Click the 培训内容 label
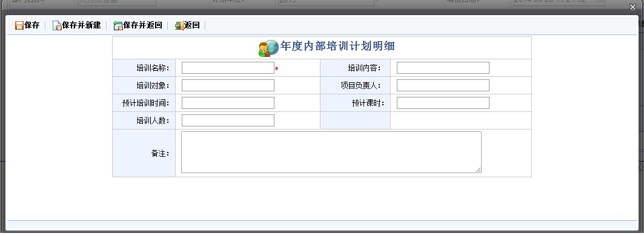 (364, 68)
